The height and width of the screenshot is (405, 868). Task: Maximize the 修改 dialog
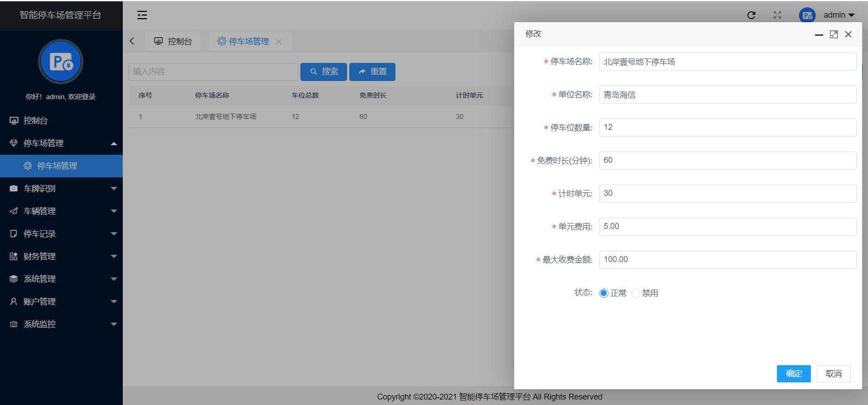tap(834, 34)
